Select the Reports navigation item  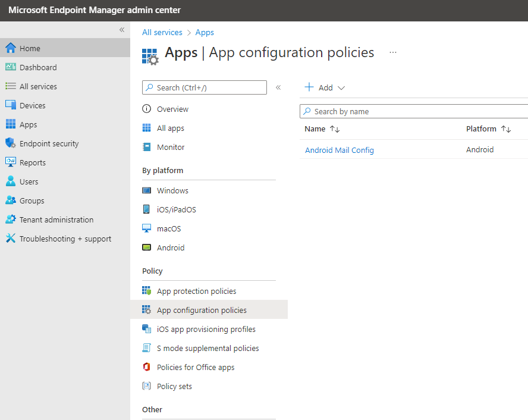(x=65, y=162)
